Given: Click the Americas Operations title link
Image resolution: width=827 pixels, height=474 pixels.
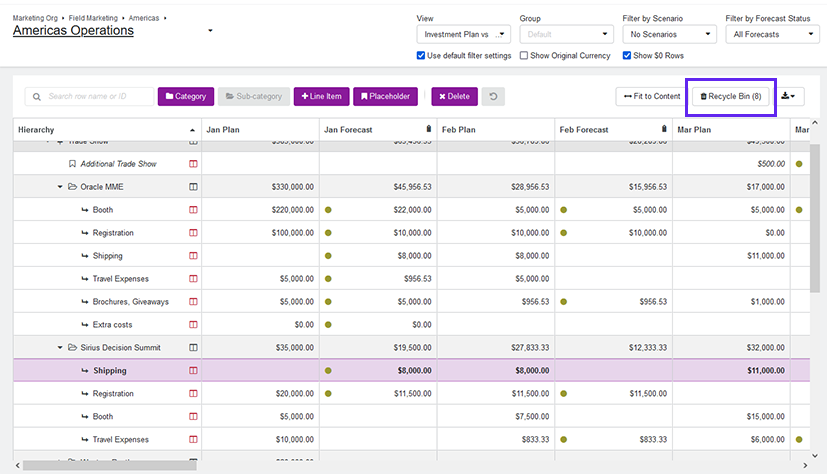Looking at the screenshot, I should [x=73, y=31].
